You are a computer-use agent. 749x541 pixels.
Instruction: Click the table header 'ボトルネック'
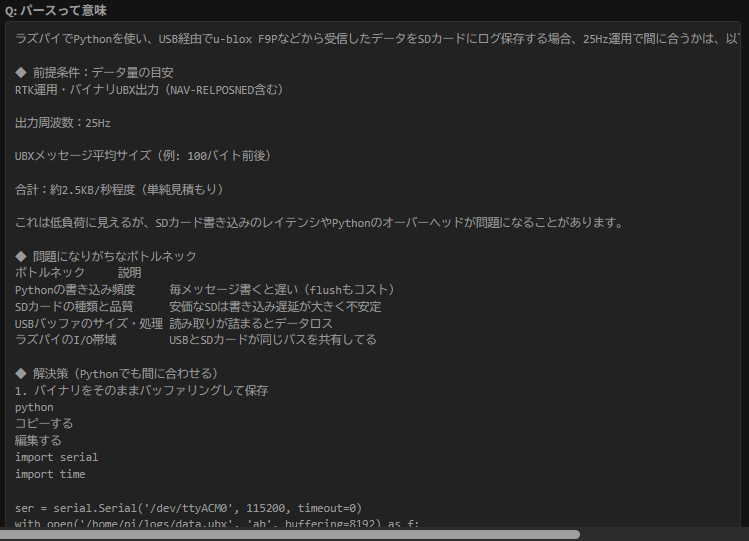click(x=50, y=273)
